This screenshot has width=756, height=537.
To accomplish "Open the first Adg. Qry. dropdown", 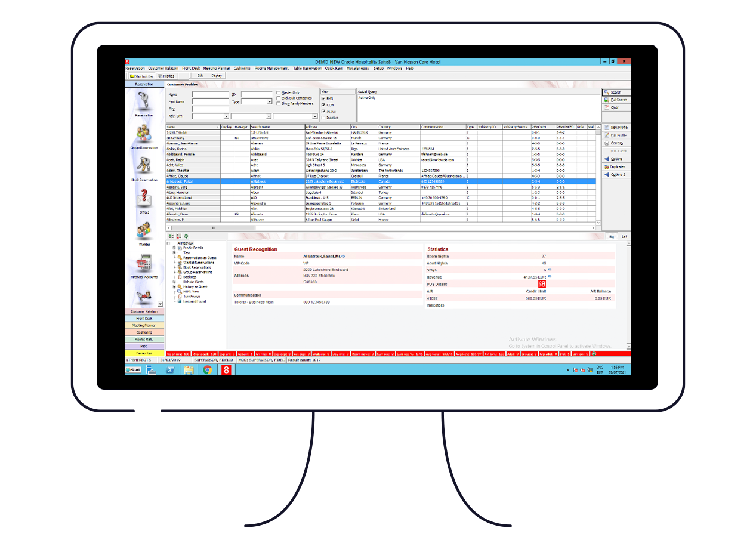I will tap(226, 116).
